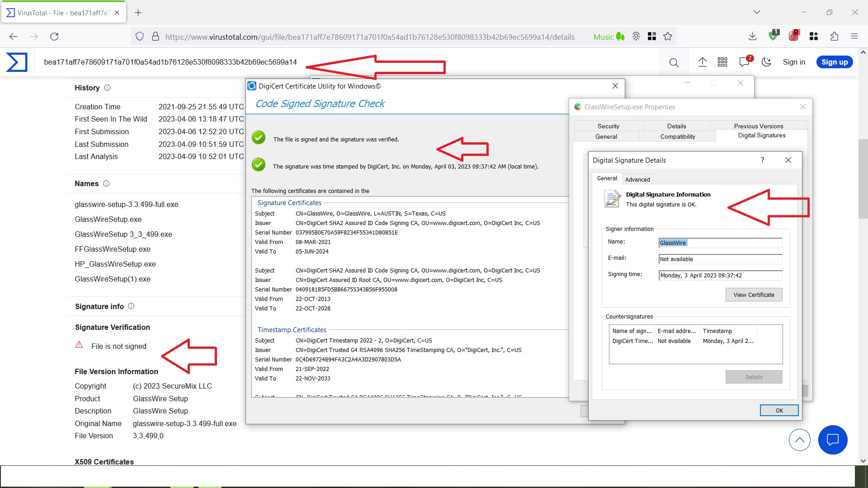Image resolution: width=868 pixels, height=488 pixels.
Task: Open browser downloads icon
Action: pos(752,37)
